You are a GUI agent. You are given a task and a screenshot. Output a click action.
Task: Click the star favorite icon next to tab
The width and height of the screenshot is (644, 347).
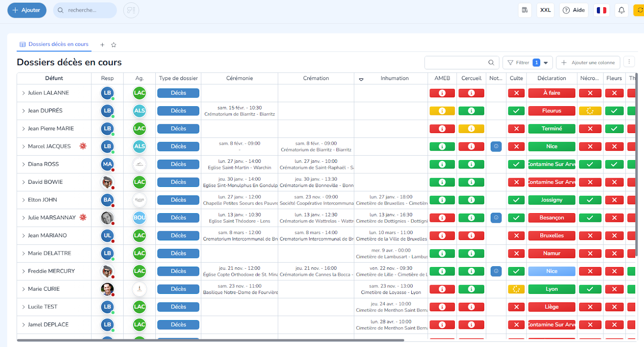pos(114,45)
